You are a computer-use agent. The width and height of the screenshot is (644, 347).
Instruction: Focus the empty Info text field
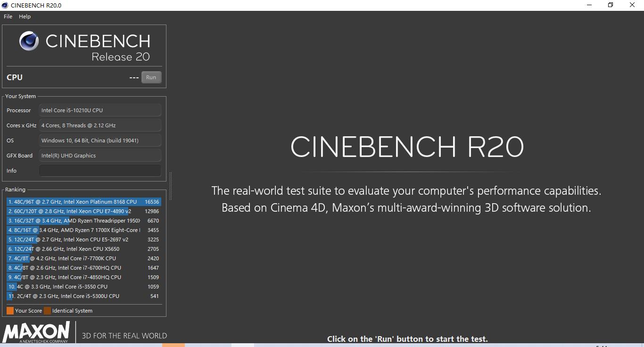click(100, 171)
